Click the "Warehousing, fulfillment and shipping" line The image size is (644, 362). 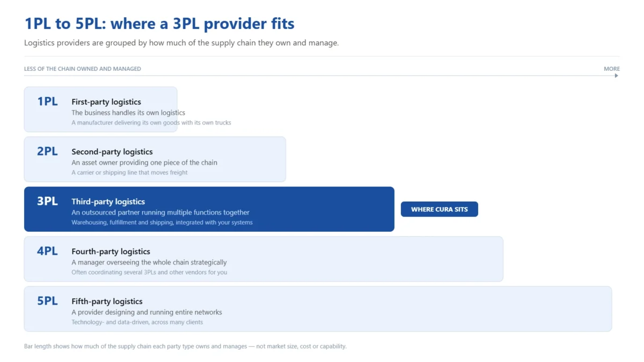click(x=162, y=222)
